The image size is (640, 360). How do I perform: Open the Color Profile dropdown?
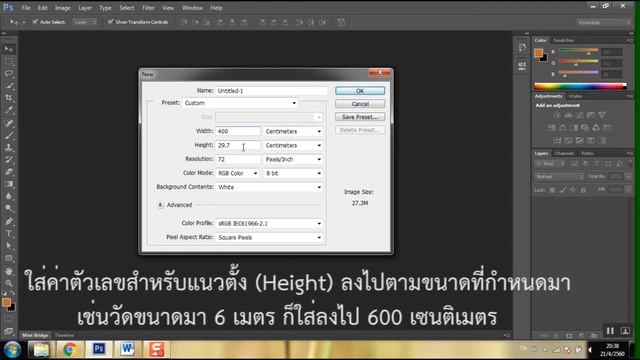tap(269, 224)
